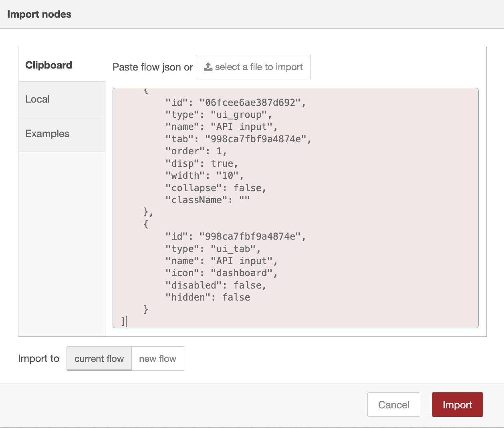504x428 pixels.
Task: Click the red Import button
Action: point(457,405)
